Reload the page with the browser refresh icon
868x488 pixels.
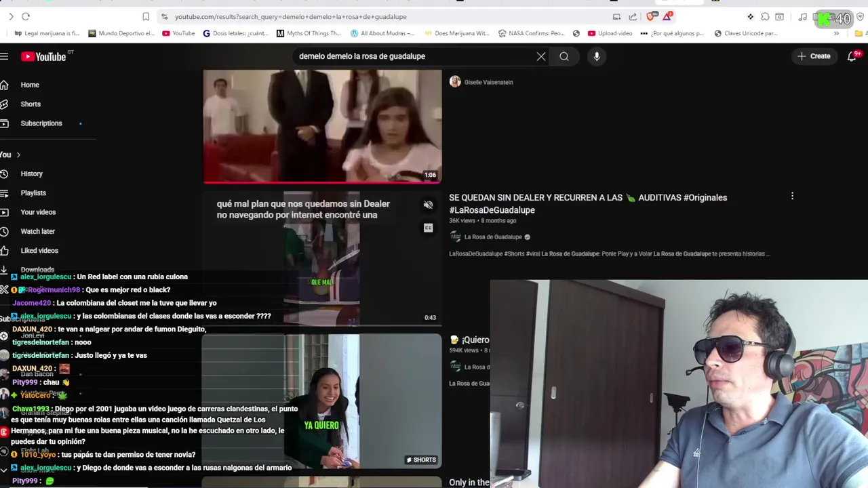[x=26, y=16]
